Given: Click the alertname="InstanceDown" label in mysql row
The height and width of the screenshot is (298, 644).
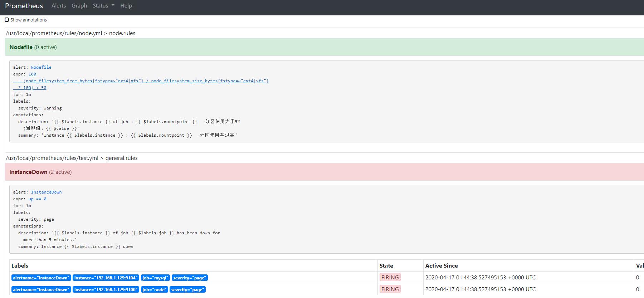Looking at the screenshot, I should tap(41, 278).
